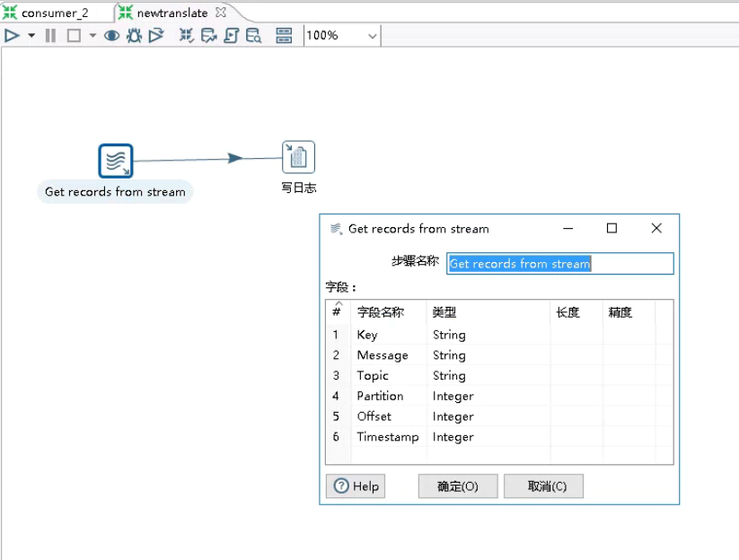
Task: Switch to the newtranslate tab
Action: coord(166,12)
